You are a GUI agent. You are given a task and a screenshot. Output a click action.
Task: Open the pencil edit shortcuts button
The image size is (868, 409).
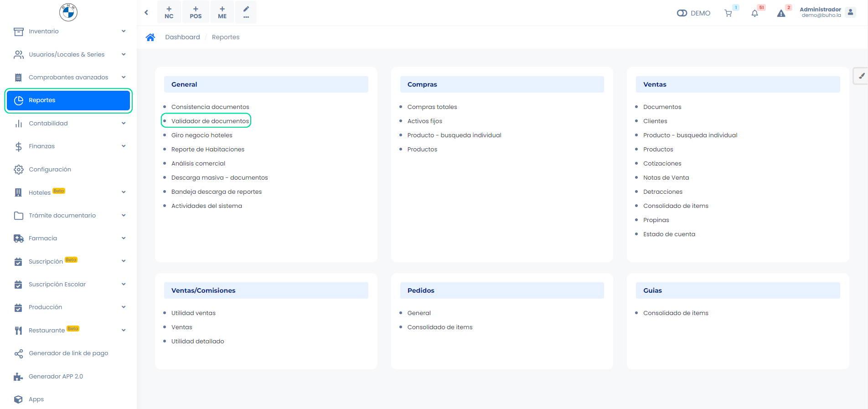tap(246, 12)
